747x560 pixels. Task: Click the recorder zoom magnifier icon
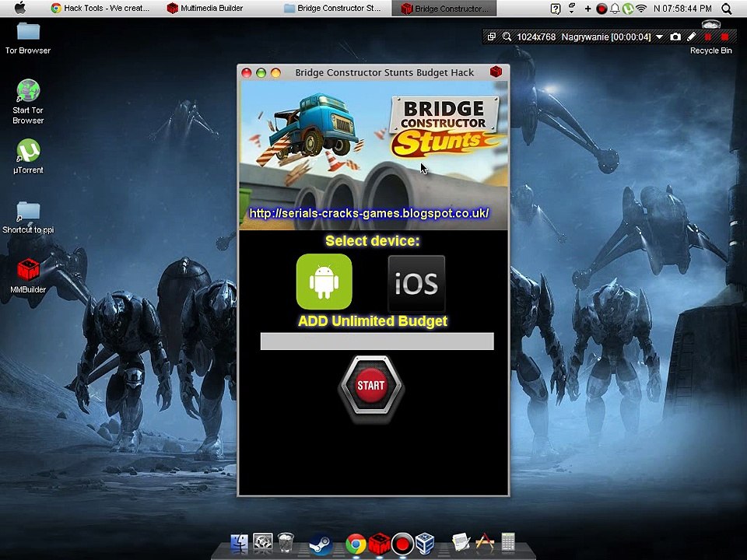click(x=507, y=37)
